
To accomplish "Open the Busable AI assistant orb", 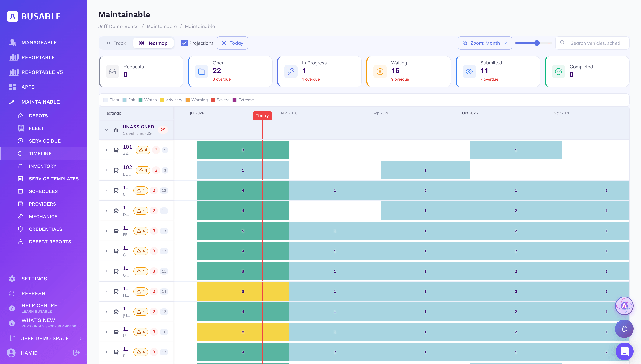I will pos(624,306).
